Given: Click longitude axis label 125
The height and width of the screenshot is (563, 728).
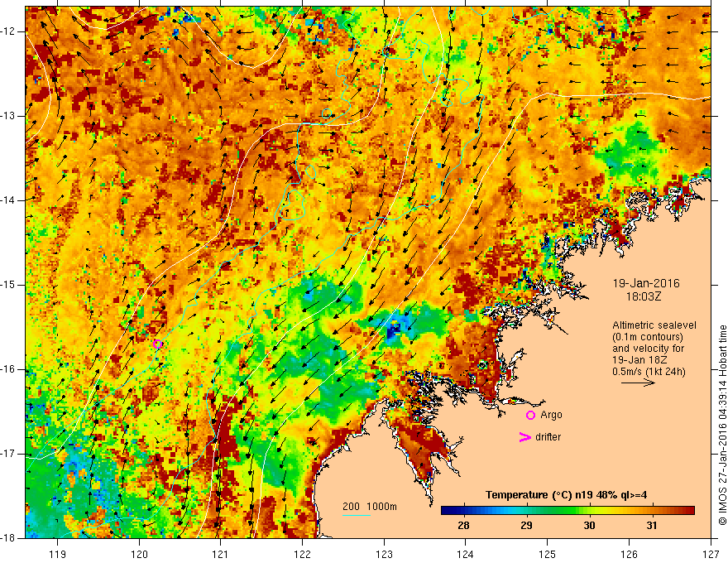Looking at the screenshot, I should pyautogui.click(x=548, y=554).
